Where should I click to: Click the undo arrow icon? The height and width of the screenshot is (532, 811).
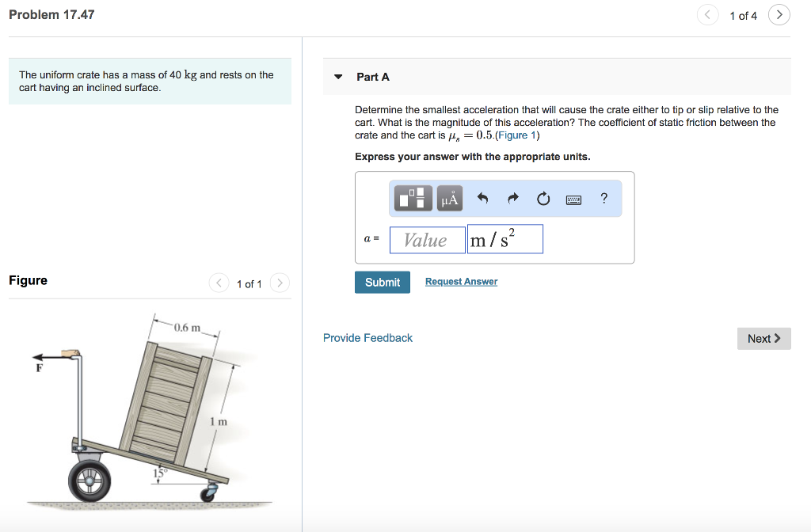[482, 198]
